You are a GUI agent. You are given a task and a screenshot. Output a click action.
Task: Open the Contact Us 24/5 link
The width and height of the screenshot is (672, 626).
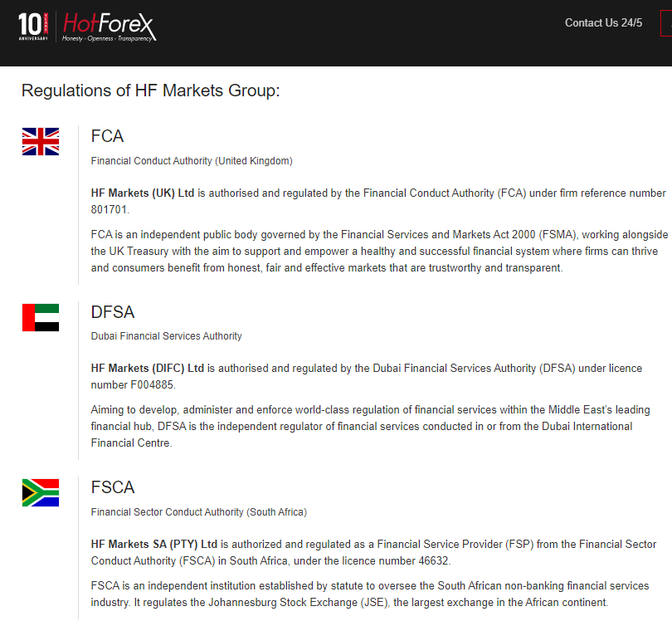click(x=603, y=22)
